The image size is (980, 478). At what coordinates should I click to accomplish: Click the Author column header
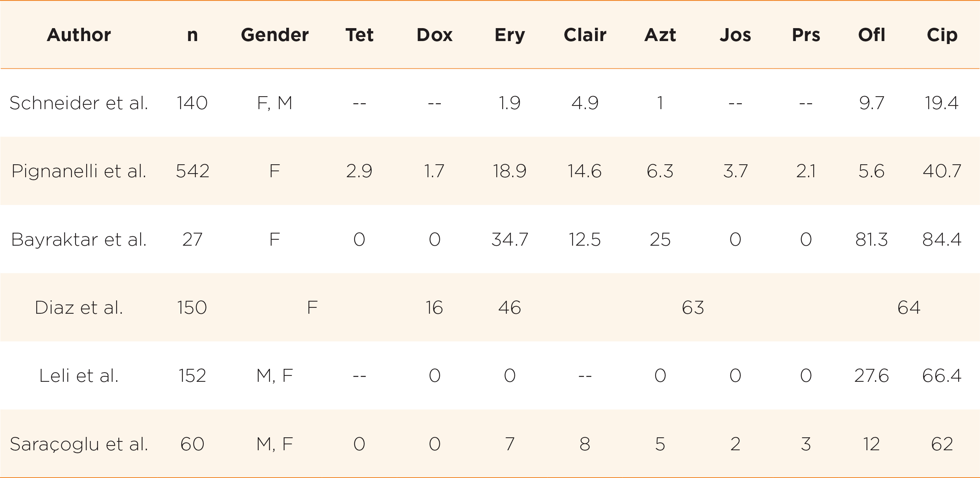point(79,35)
